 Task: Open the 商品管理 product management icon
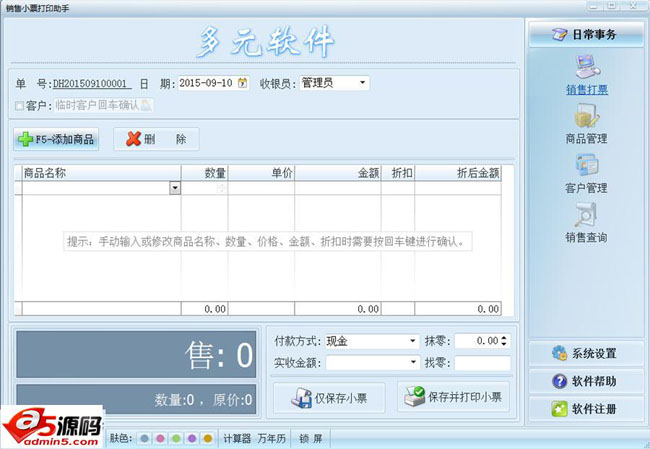(x=587, y=124)
